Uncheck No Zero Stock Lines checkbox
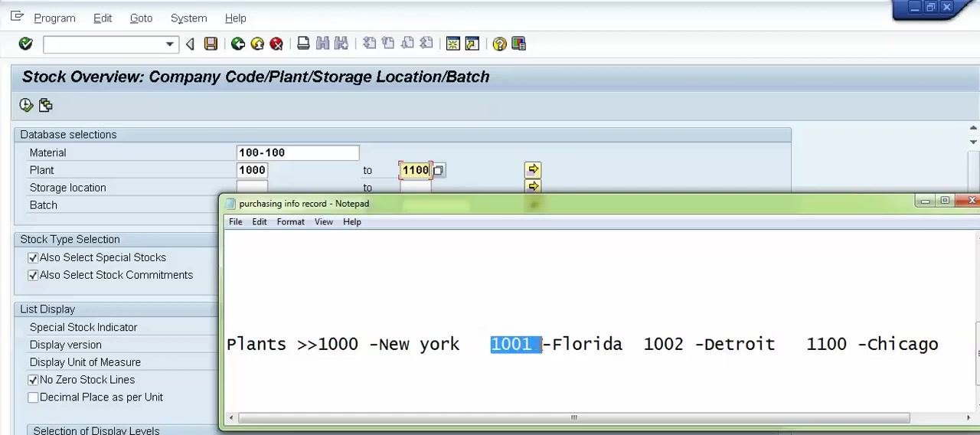 click(33, 380)
